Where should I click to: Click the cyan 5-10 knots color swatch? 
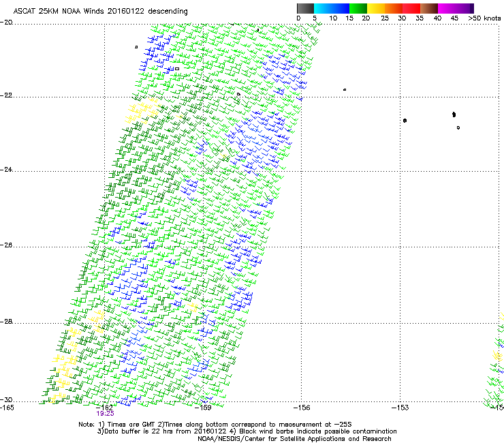pos(323,8)
